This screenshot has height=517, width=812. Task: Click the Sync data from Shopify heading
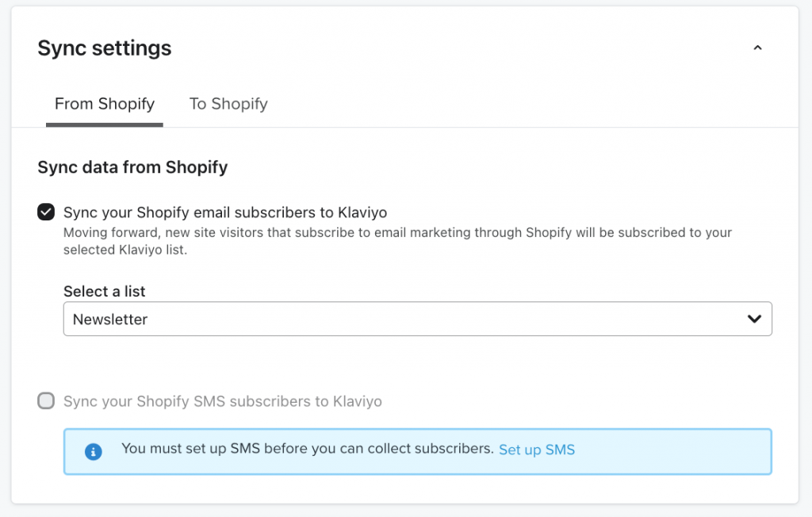(x=132, y=167)
